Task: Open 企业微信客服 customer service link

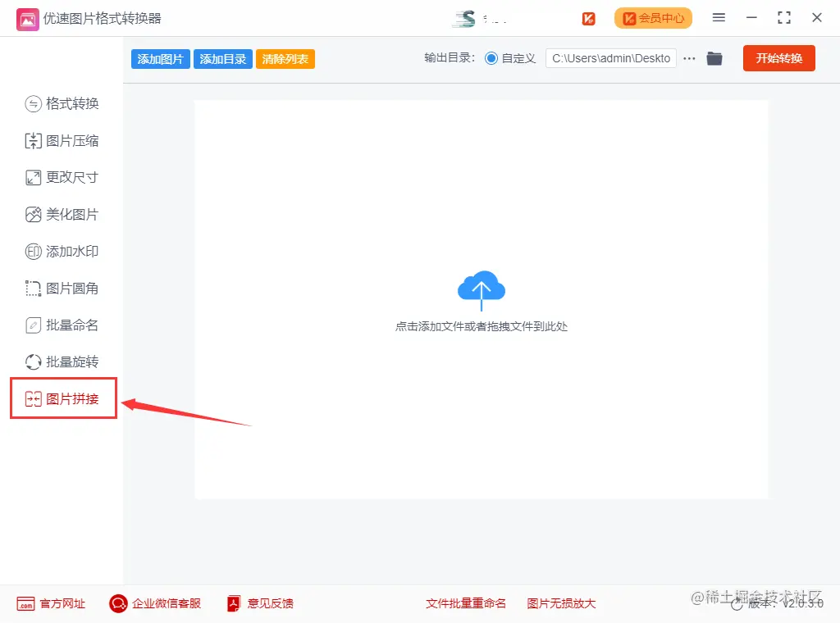Action: tap(155, 603)
